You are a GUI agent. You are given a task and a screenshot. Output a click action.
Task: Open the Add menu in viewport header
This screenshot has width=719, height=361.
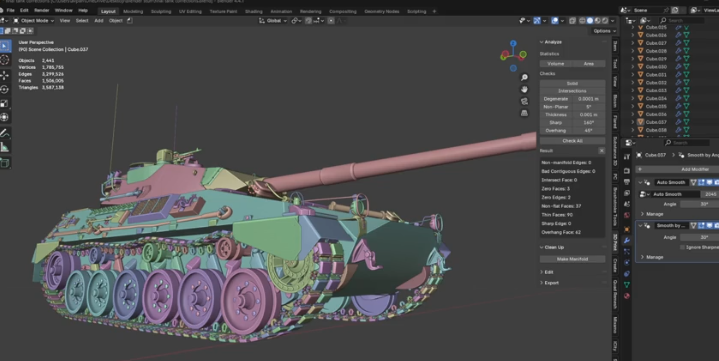pyautogui.click(x=99, y=21)
